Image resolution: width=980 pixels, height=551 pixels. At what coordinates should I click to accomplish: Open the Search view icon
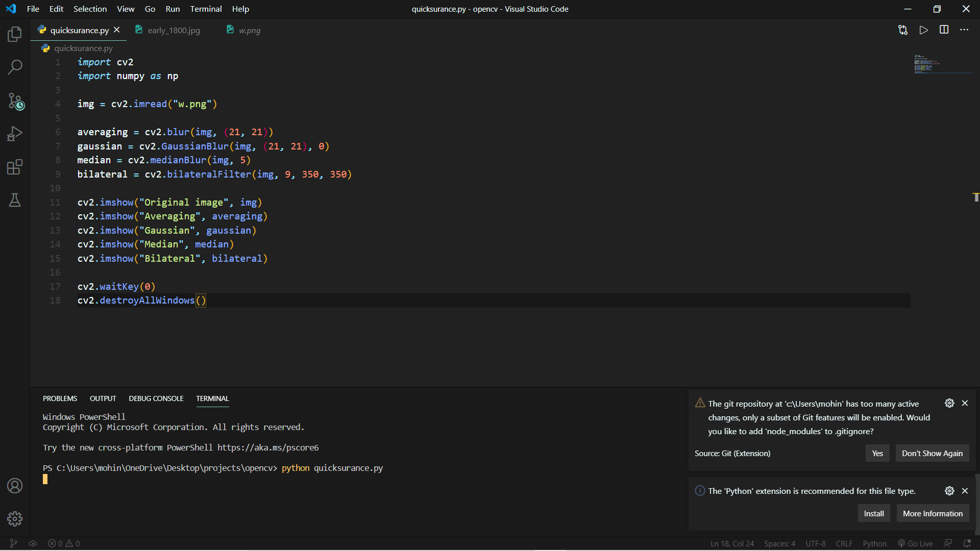pos(15,67)
